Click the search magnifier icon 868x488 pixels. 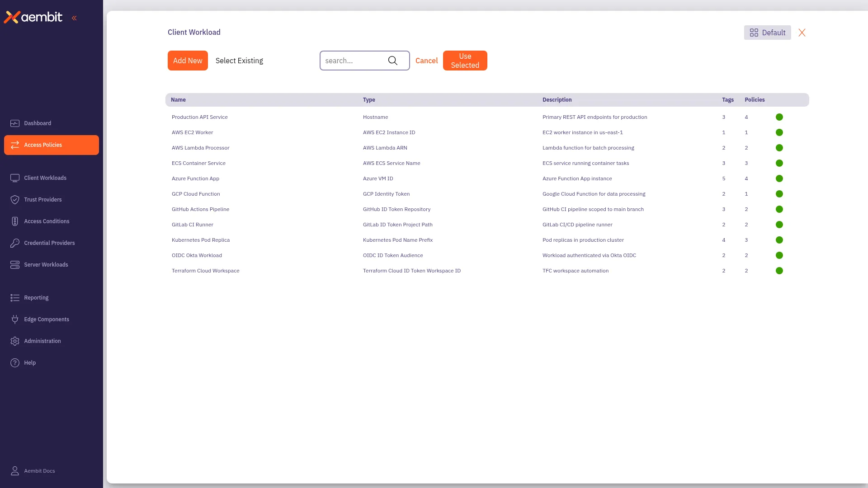click(393, 61)
